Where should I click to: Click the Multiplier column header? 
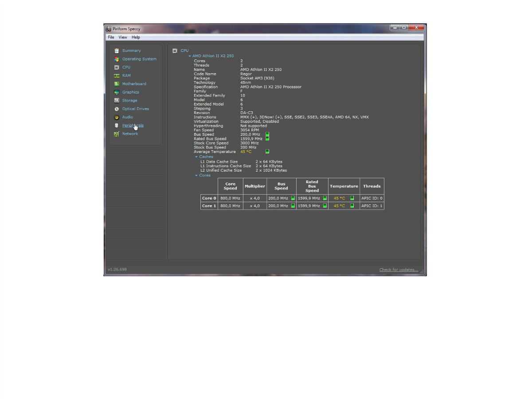coord(255,186)
